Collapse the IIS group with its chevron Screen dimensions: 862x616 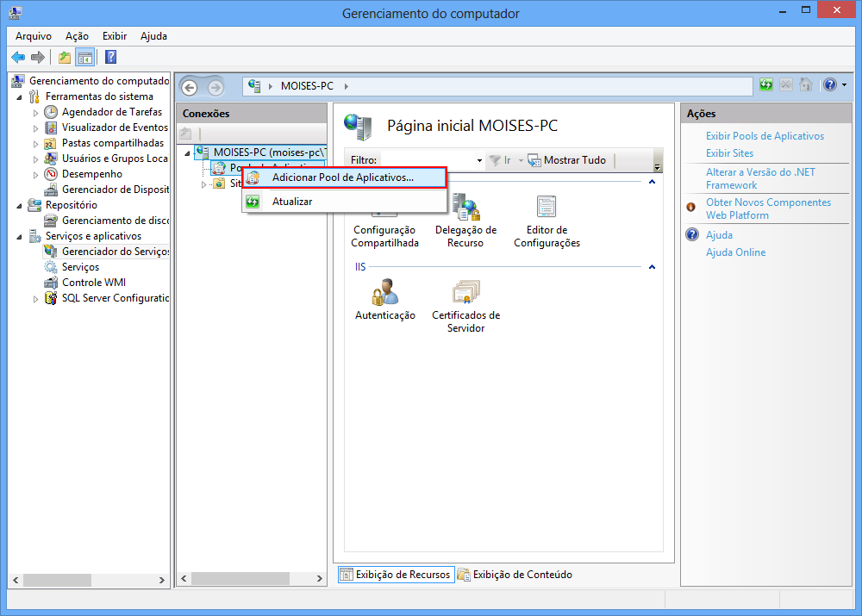tap(652, 267)
